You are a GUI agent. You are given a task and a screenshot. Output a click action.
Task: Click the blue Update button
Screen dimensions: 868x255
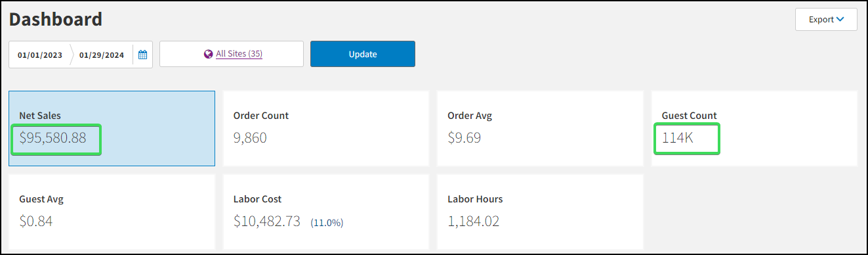point(363,54)
